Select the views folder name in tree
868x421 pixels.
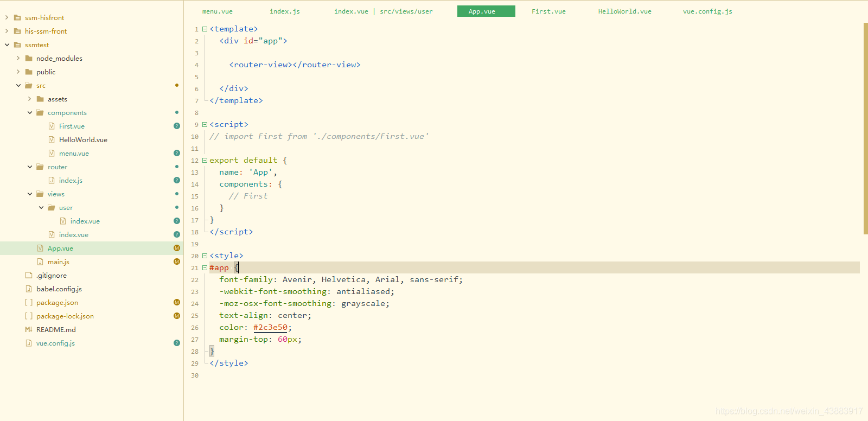coord(56,194)
